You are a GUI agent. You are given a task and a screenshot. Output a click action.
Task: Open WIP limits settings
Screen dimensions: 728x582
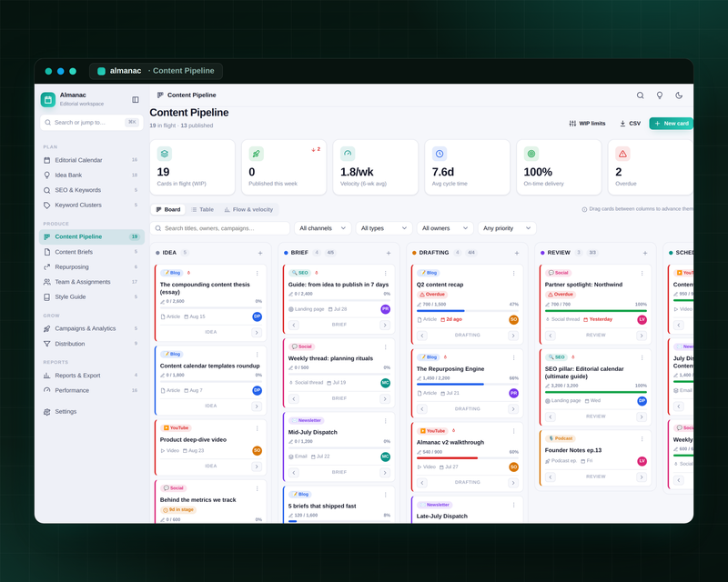coord(587,124)
